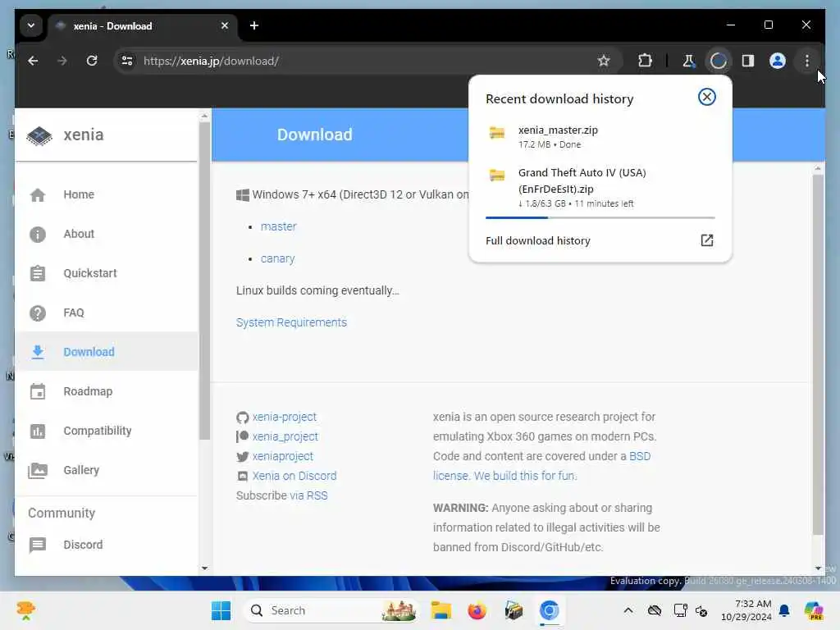Select Download in the sidebar
Screen dimensions: 840x630
[x=106, y=352]
